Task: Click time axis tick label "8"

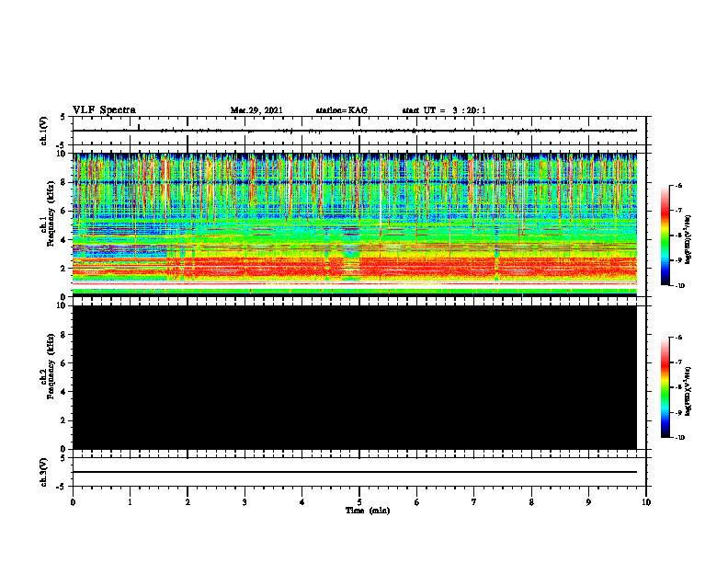Action: click(x=531, y=502)
